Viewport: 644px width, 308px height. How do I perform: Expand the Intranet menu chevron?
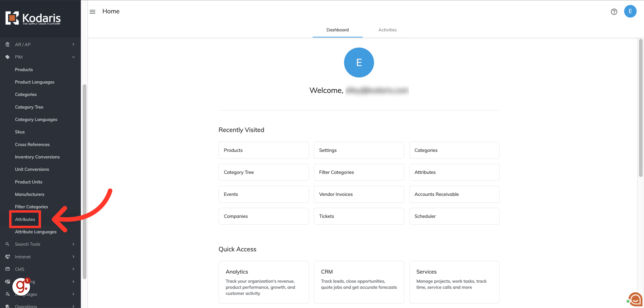(x=73, y=257)
